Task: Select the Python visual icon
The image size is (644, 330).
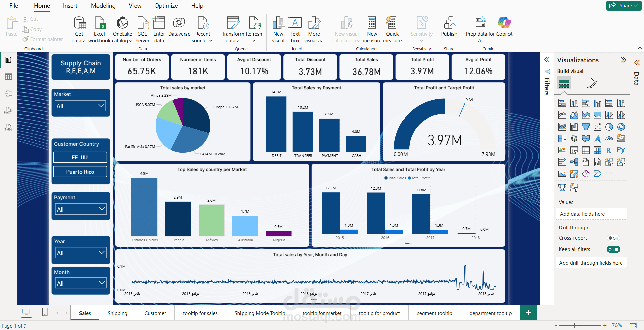Action: 621,150
